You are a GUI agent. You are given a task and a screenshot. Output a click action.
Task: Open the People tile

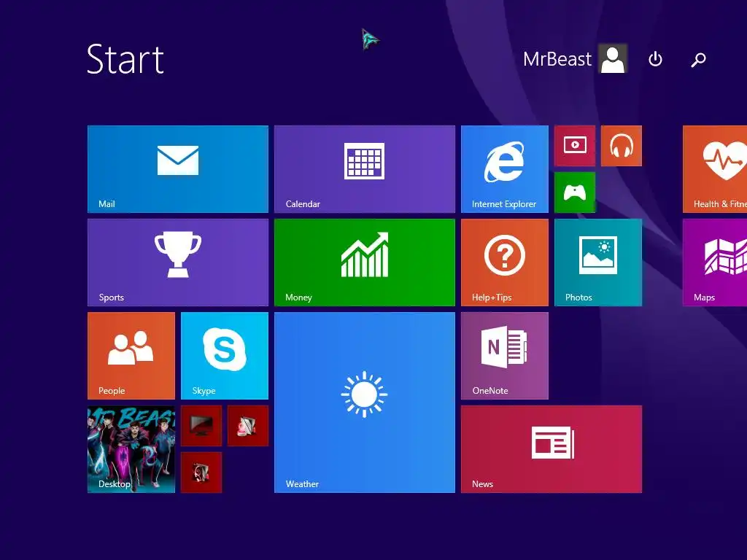point(131,356)
